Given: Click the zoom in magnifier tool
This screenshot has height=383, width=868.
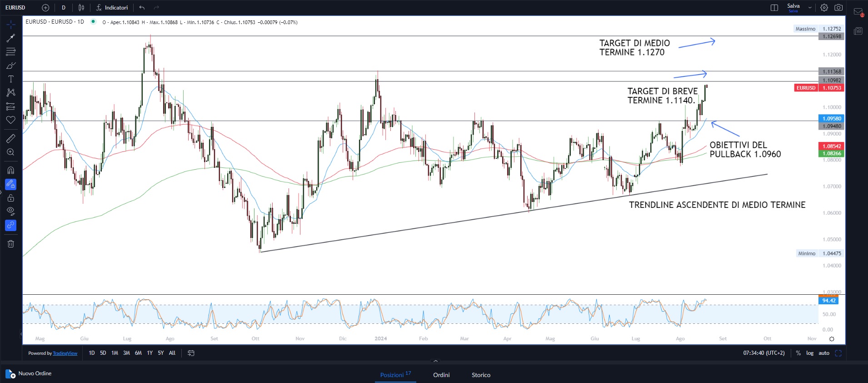Looking at the screenshot, I should [x=11, y=152].
